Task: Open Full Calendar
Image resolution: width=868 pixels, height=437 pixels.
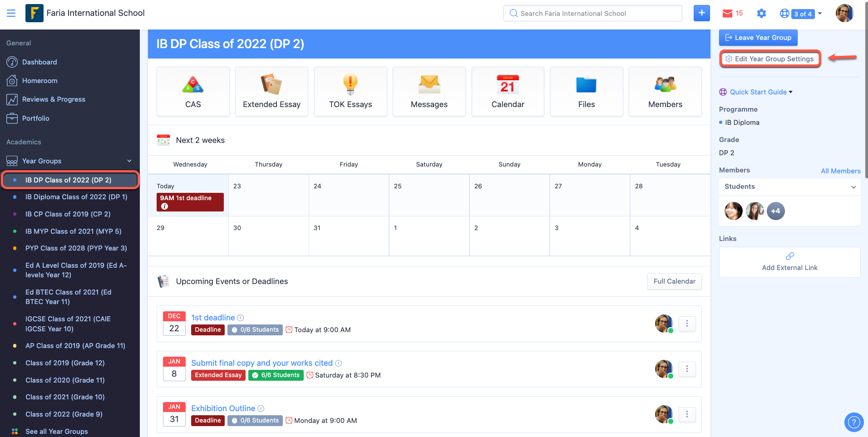Action: (674, 281)
